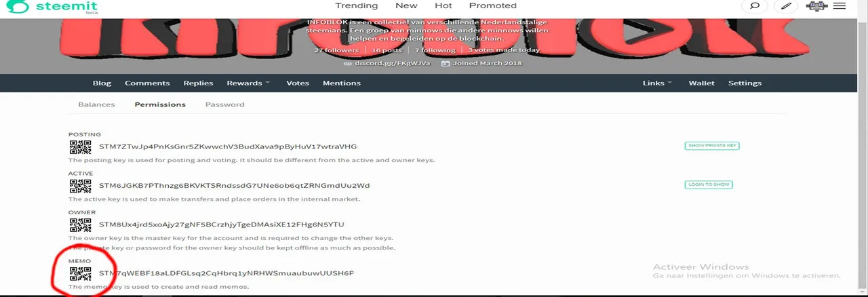Open the Replies tab
868x297 pixels.
198,83
